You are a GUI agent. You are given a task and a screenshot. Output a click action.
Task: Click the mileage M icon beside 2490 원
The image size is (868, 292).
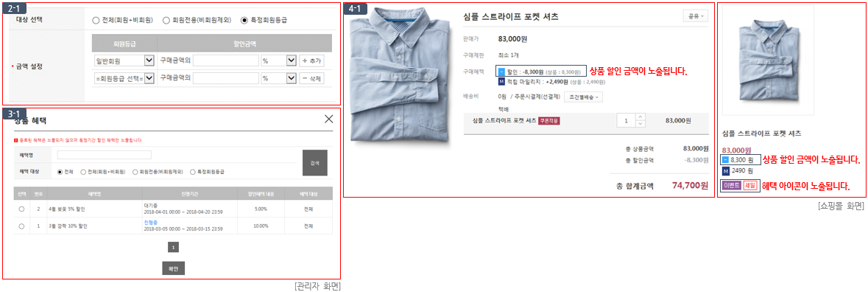(x=726, y=170)
